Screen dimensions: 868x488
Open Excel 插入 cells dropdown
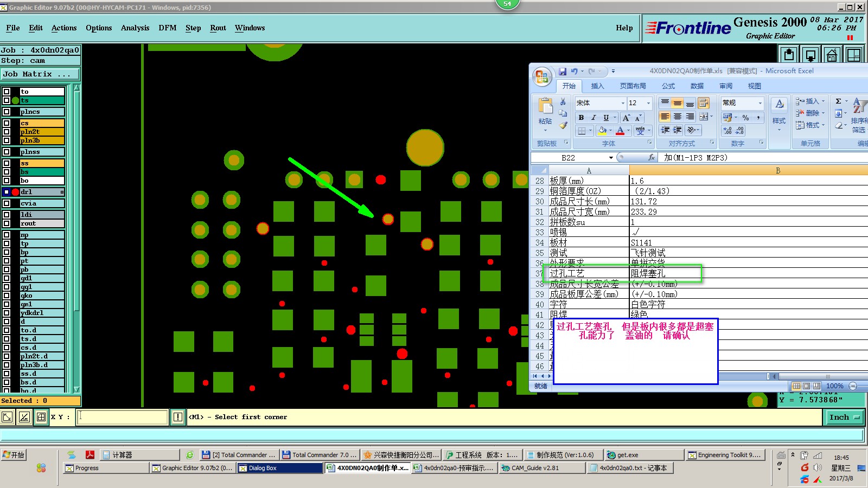810,101
